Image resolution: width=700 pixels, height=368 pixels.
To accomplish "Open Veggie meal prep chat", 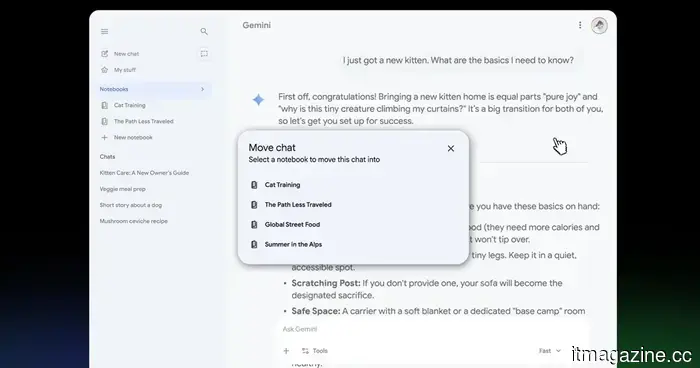I will point(122,189).
